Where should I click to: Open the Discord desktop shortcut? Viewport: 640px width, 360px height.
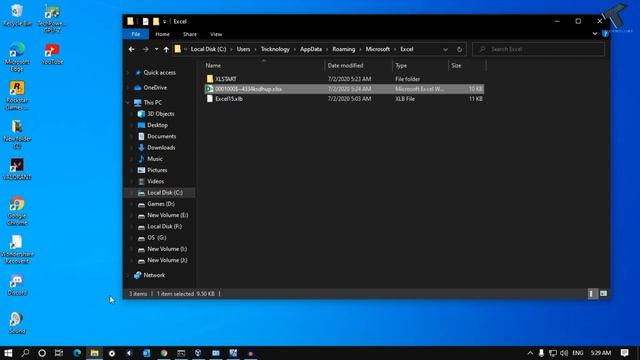coord(17,285)
